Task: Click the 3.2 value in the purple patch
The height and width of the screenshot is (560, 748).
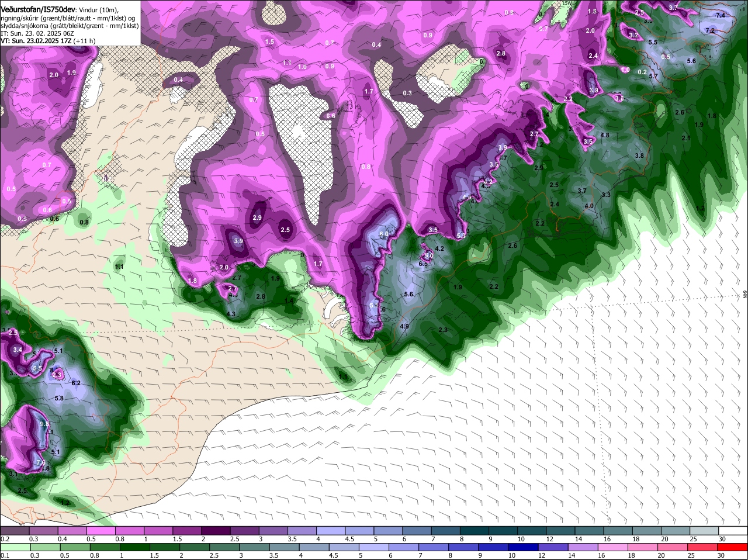Action: [x=633, y=35]
